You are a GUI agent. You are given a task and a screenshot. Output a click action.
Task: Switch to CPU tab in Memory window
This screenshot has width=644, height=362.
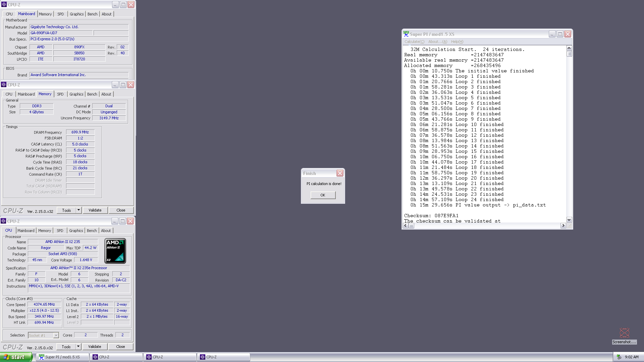[9, 94]
